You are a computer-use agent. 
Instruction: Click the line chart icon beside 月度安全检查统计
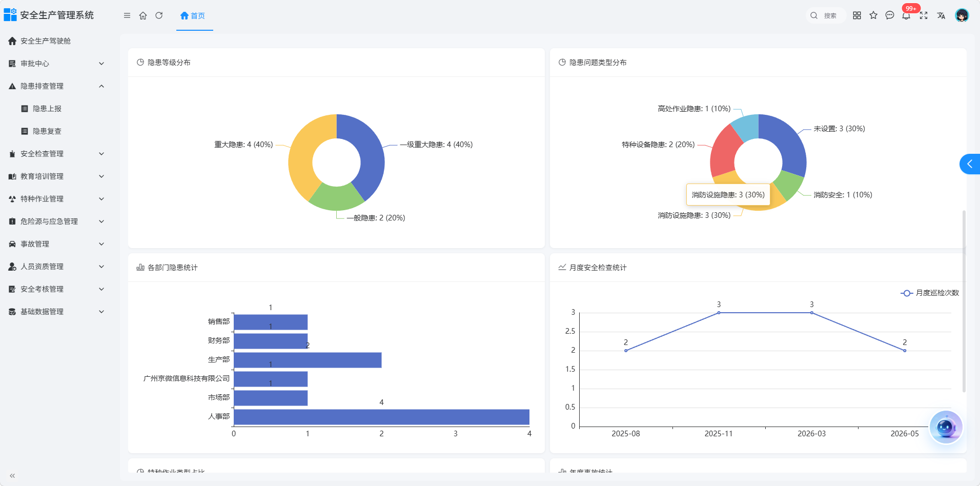(x=562, y=268)
